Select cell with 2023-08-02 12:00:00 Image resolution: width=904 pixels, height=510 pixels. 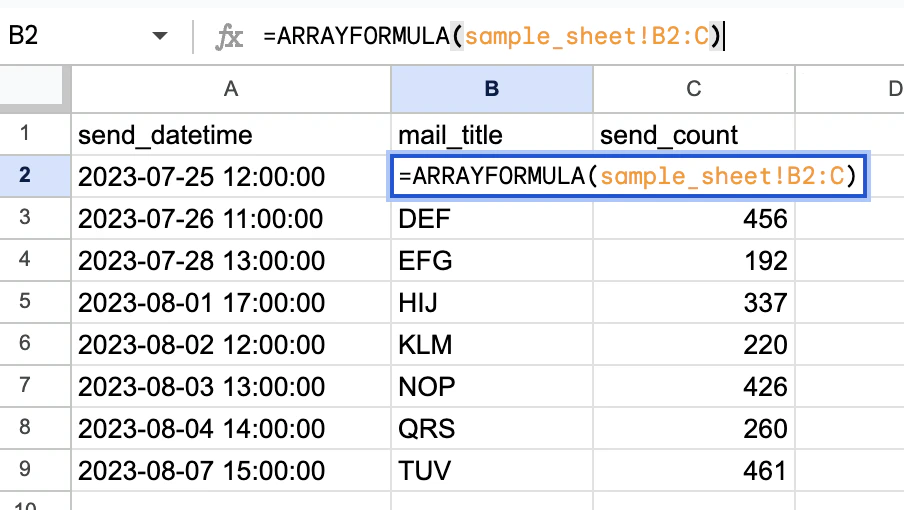[231, 345]
